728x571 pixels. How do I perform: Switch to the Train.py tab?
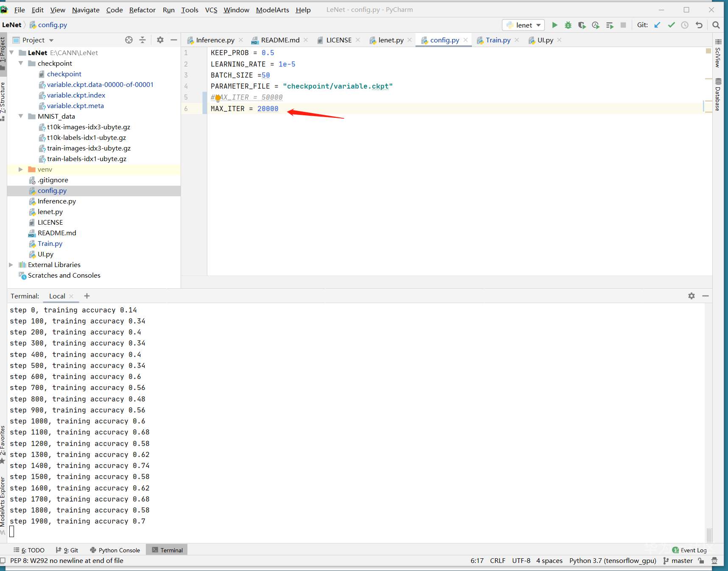pyautogui.click(x=498, y=40)
